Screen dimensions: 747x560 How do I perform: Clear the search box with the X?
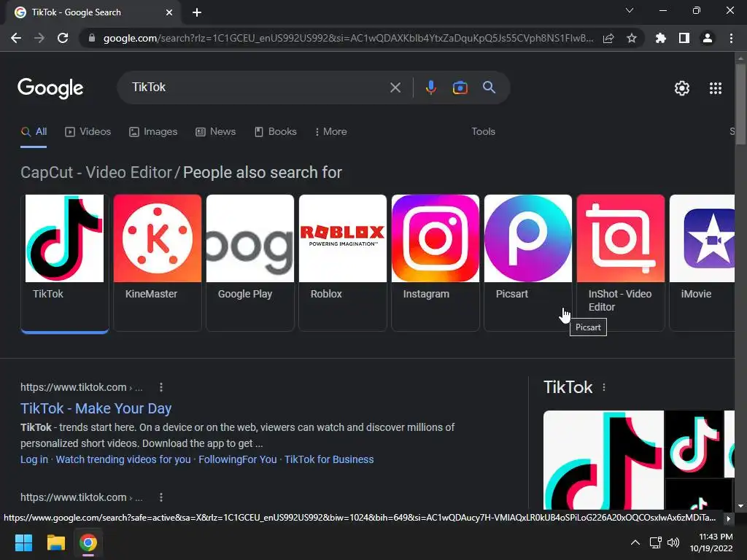coord(395,87)
